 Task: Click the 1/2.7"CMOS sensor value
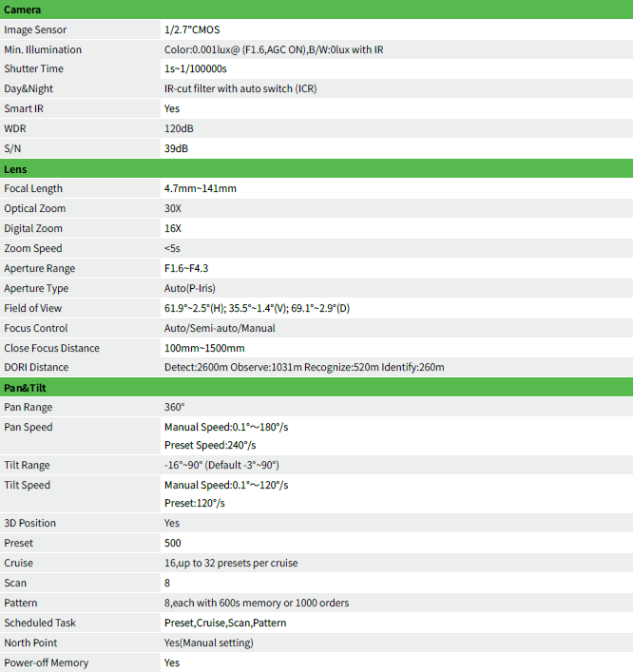(192, 29)
